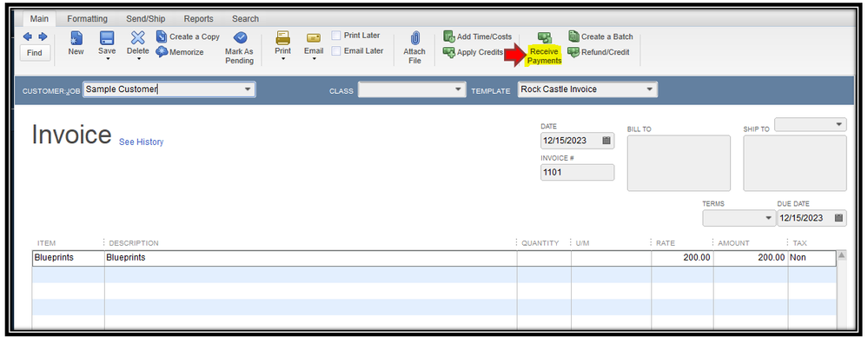
Task: Click the AMOUNT column header
Action: coord(733,243)
